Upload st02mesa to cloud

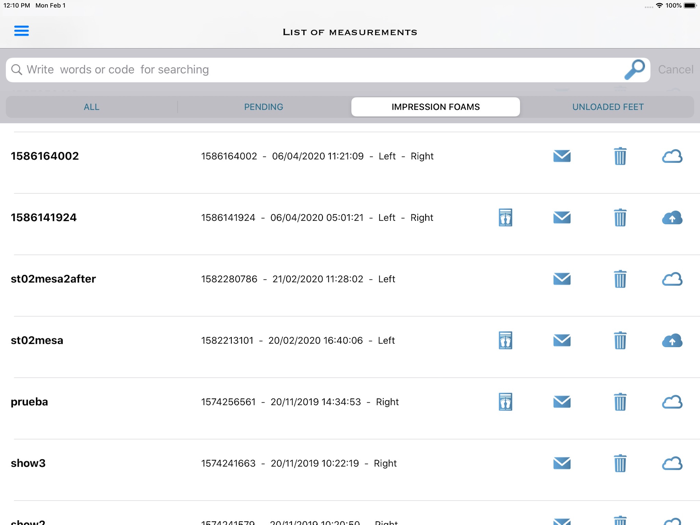click(x=672, y=340)
